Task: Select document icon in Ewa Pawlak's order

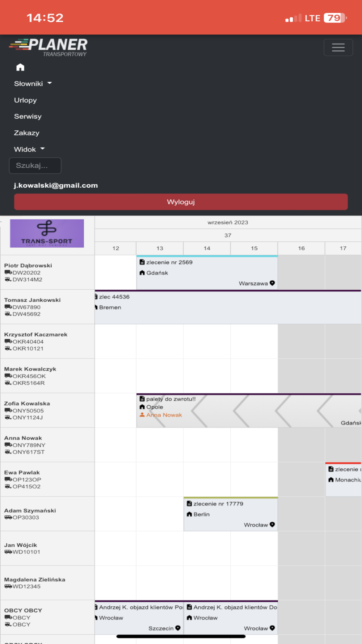Action: (x=331, y=469)
